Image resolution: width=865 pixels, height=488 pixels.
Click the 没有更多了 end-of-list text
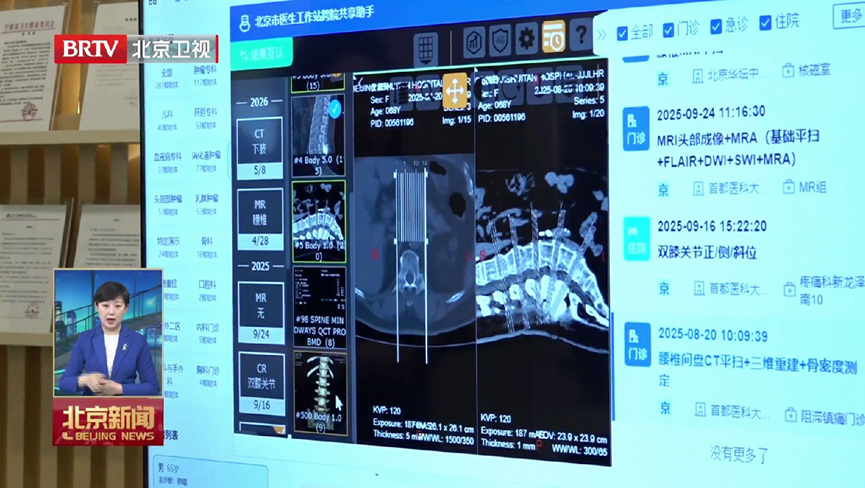pos(739,454)
